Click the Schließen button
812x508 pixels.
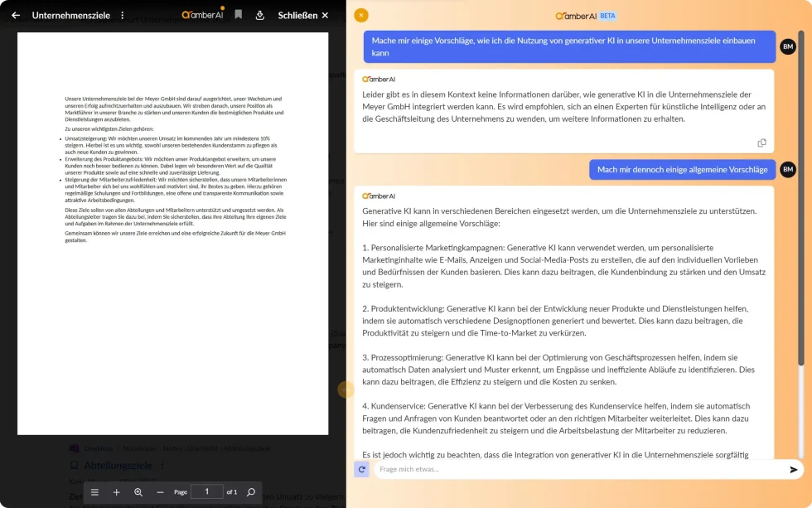tap(303, 15)
